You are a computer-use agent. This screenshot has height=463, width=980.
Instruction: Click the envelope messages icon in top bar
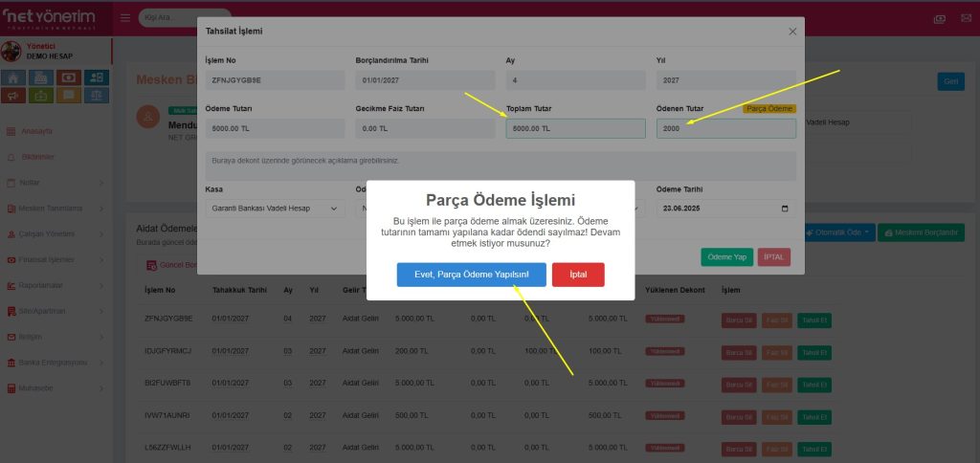[x=966, y=18]
